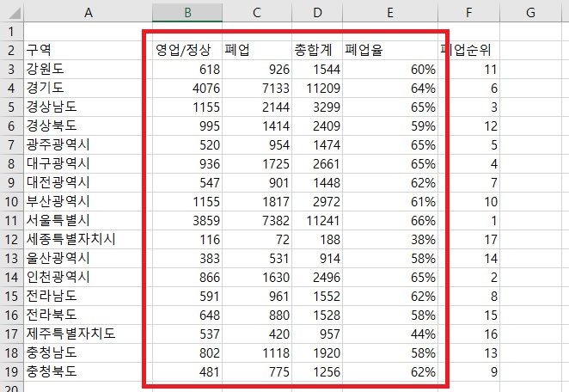The height and width of the screenshot is (392, 569).
Task: Click the 구역 header cell
Action: pos(89,50)
